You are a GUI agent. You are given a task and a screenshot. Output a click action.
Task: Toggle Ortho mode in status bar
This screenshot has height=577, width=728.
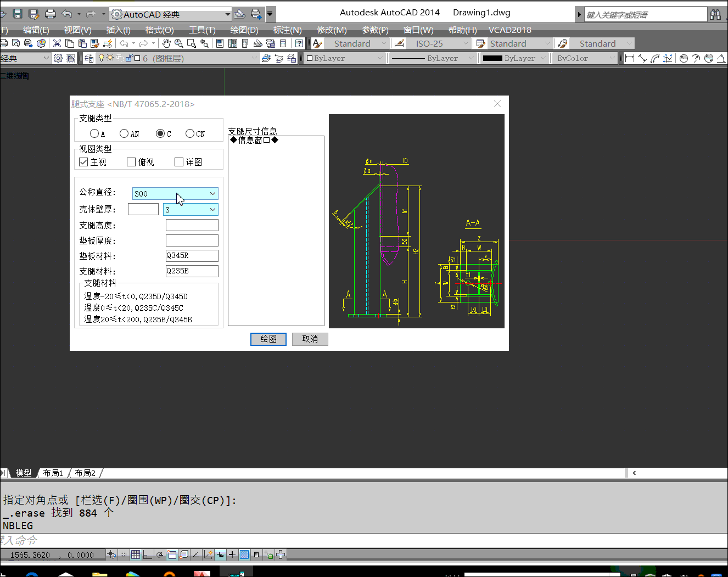148,554
